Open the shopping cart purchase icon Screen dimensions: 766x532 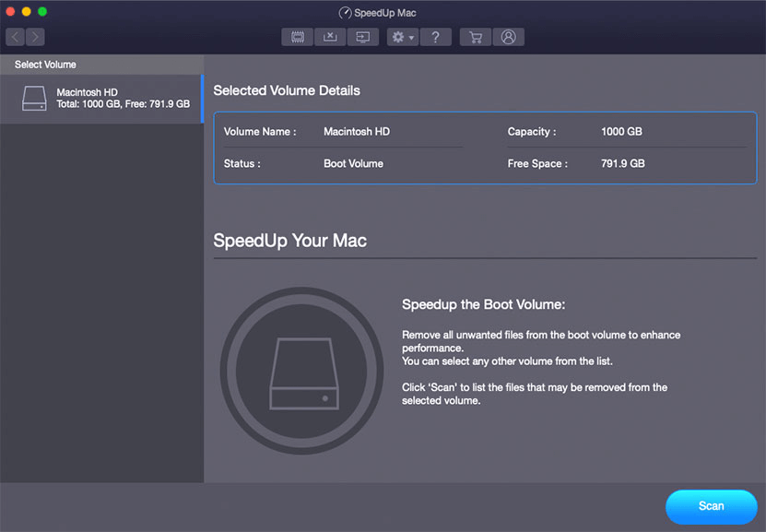click(475, 37)
